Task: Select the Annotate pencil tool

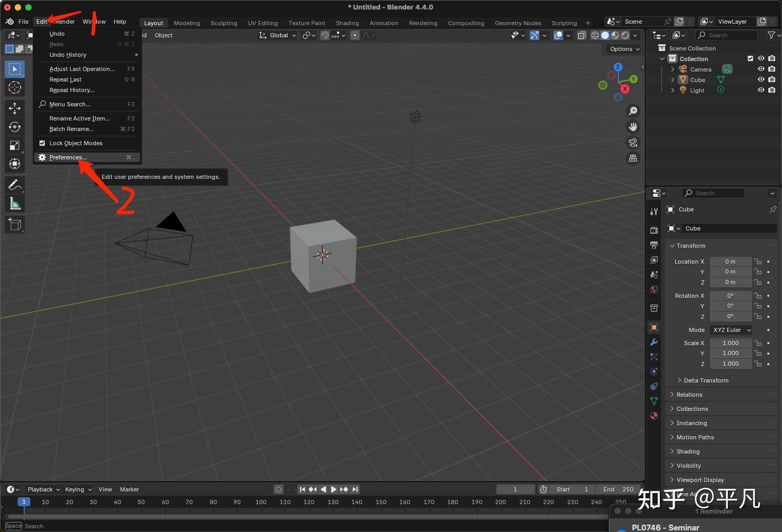Action: click(15, 185)
